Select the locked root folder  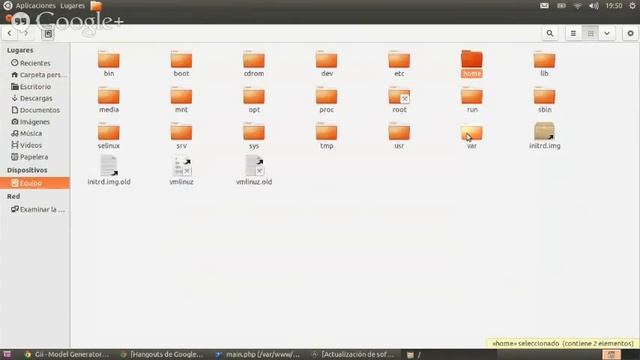[399, 100]
